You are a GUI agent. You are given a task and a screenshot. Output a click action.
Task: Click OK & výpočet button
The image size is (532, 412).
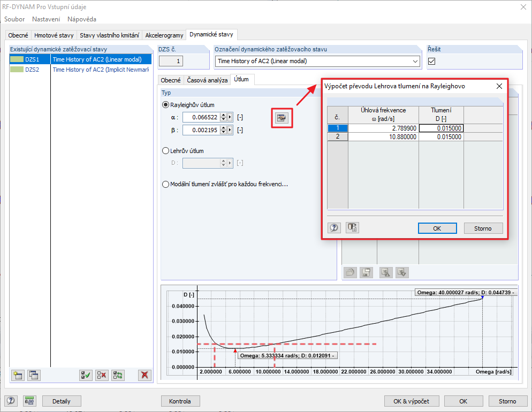(x=412, y=401)
